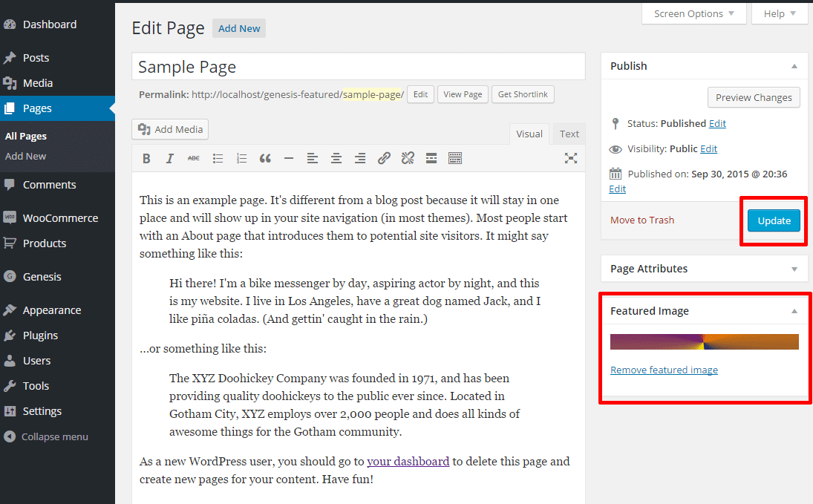This screenshot has width=813, height=504.
Task: Expand the Page Attributes panel
Action: tap(794, 269)
